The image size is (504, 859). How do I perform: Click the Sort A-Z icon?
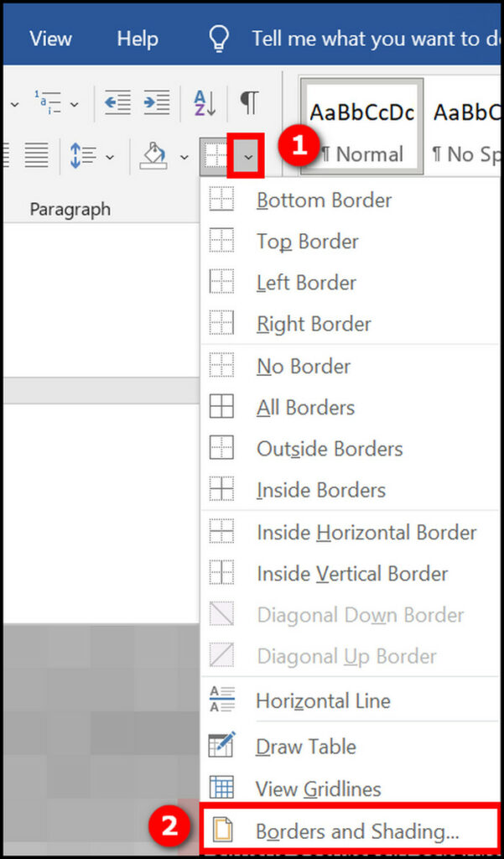(206, 102)
